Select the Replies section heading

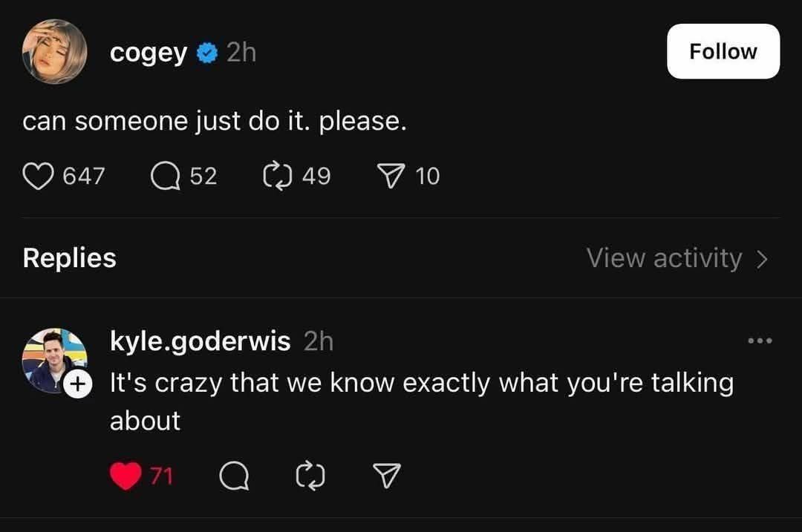pos(69,258)
